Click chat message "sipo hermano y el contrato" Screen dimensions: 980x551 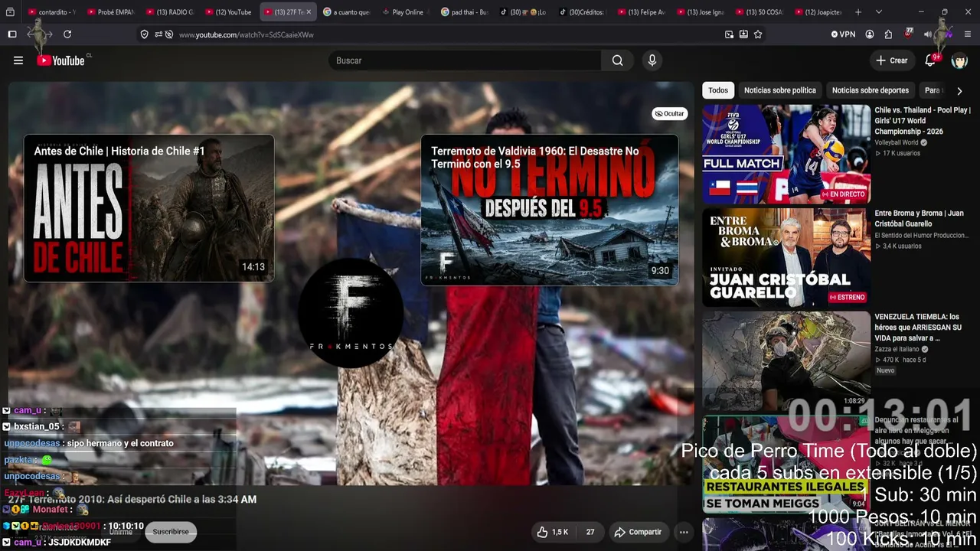coord(120,443)
